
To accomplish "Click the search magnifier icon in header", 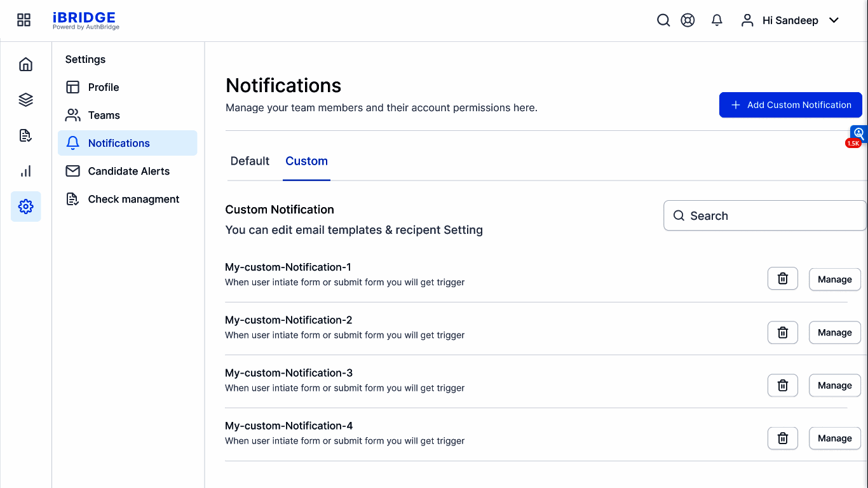I will point(663,20).
